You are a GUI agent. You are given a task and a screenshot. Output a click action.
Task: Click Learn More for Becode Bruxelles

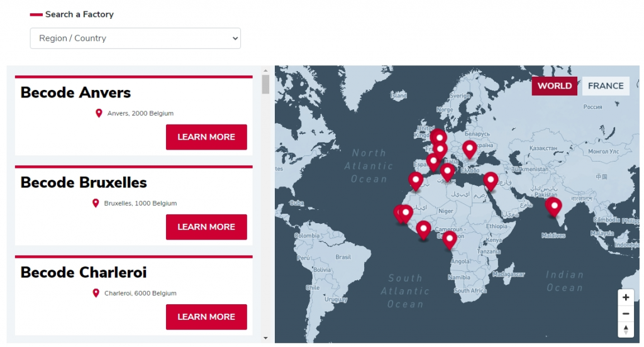pyautogui.click(x=206, y=227)
